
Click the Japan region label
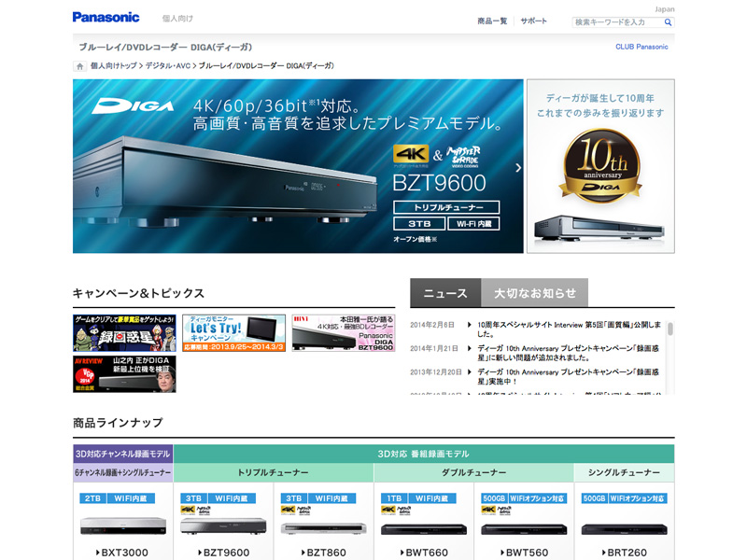664,9
